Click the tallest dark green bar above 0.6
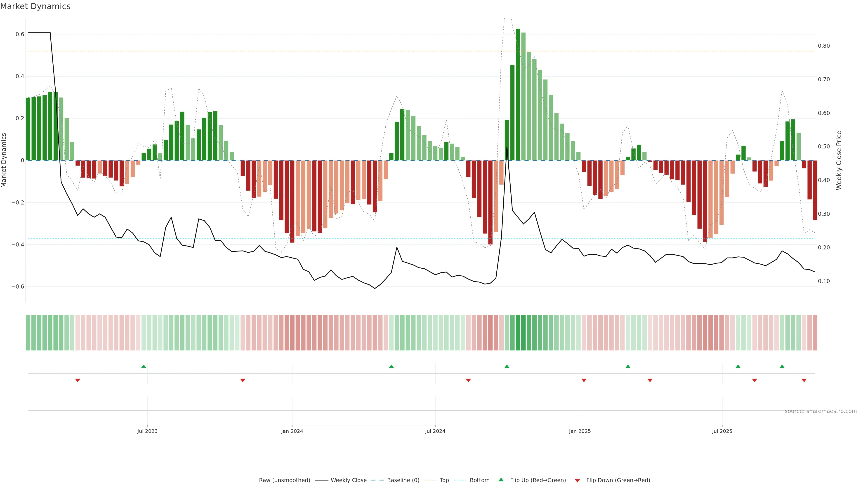Image resolution: width=868 pixels, height=488 pixels. [x=518, y=94]
